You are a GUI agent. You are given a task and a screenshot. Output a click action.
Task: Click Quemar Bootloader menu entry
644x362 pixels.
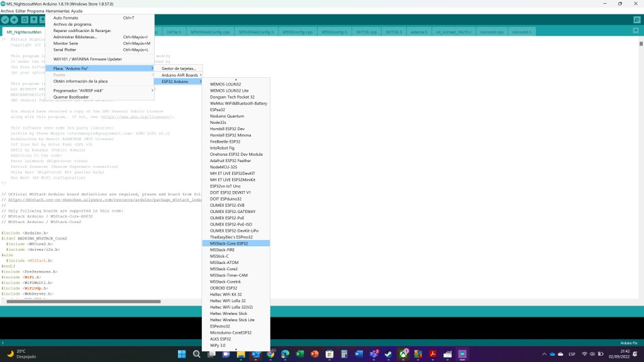click(71, 97)
